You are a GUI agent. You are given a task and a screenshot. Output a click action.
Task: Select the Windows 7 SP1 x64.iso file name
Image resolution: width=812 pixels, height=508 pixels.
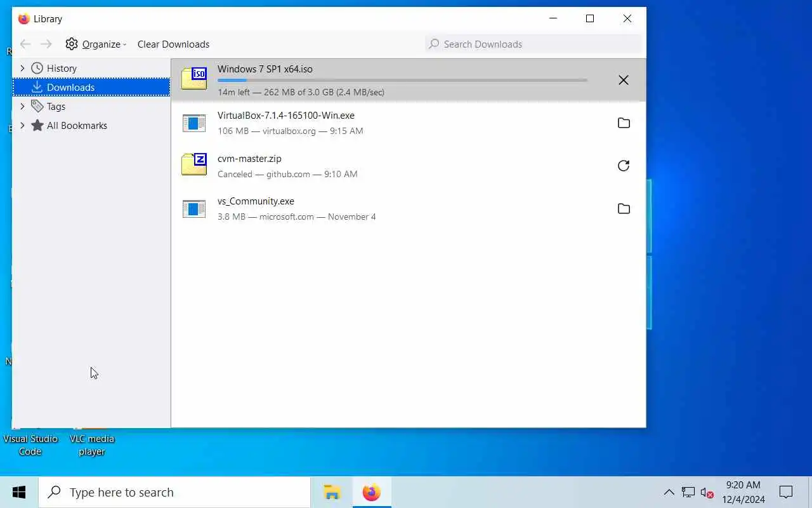pyautogui.click(x=265, y=69)
